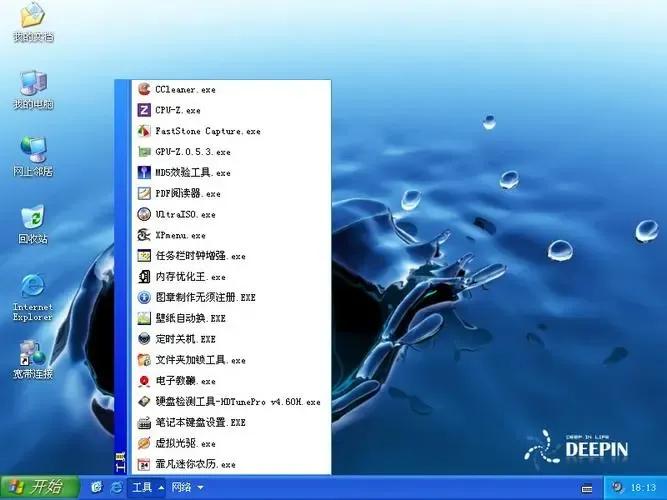Screen dimensions: 667x500
Task: Select 回收站 recycle bin icon
Action: (33, 225)
